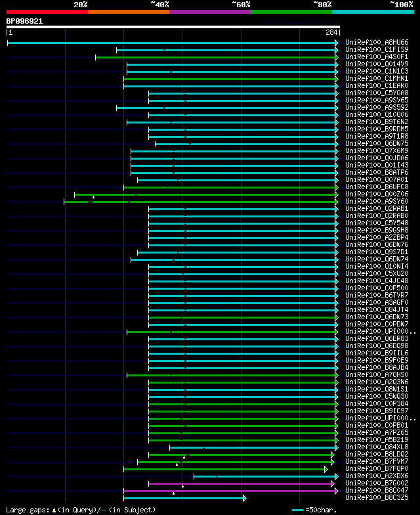420x515 pixels.
Task: Open hit UniRef100_B9RDM5
Action: pyautogui.click(x=377, y=129)
